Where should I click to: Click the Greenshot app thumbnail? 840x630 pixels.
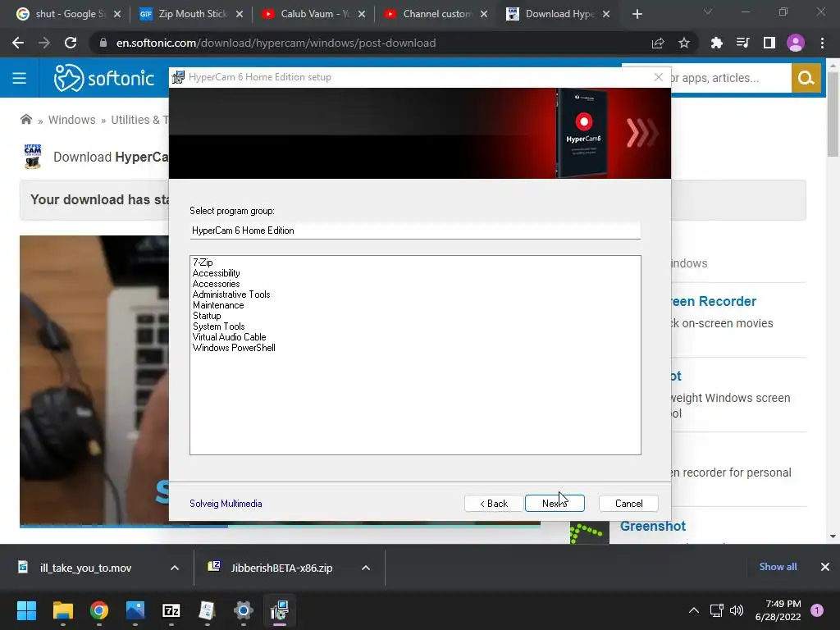pyautogui.click(x=589, y=533)
